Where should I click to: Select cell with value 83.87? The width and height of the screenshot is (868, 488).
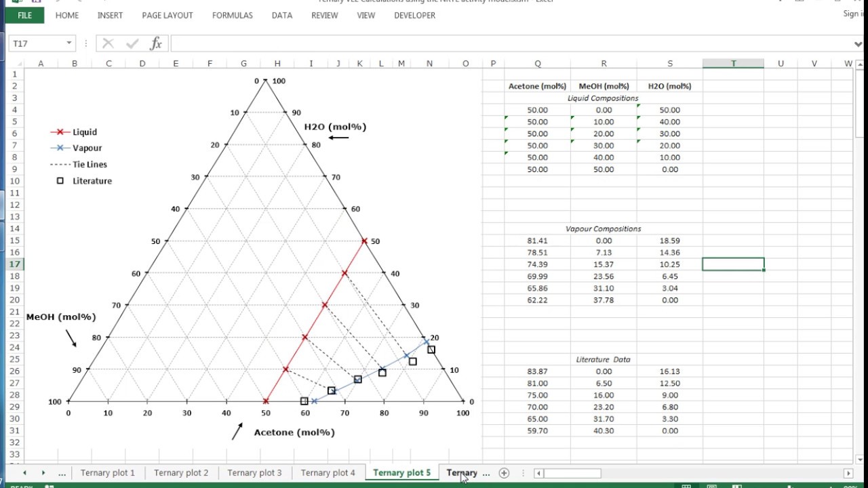point(538,371)
